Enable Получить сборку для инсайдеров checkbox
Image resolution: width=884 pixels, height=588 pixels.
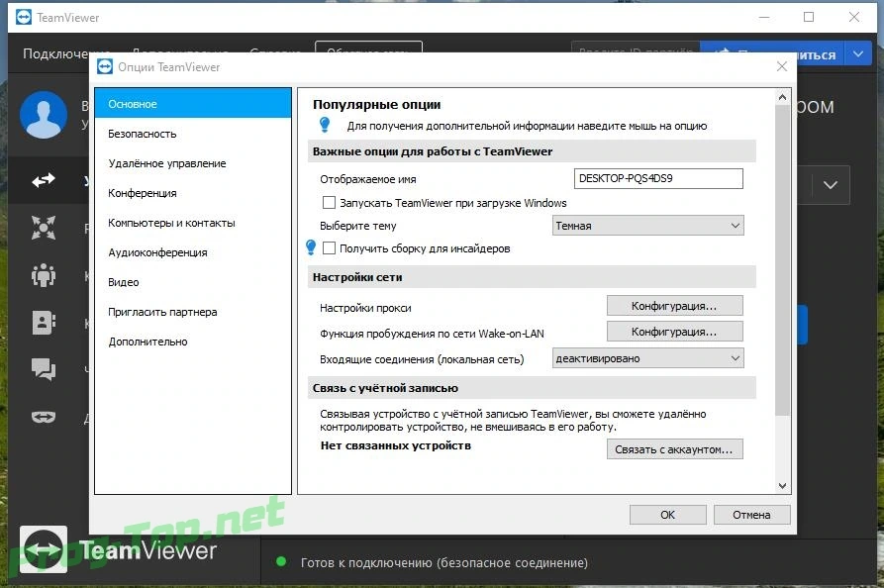pos(329,248)
